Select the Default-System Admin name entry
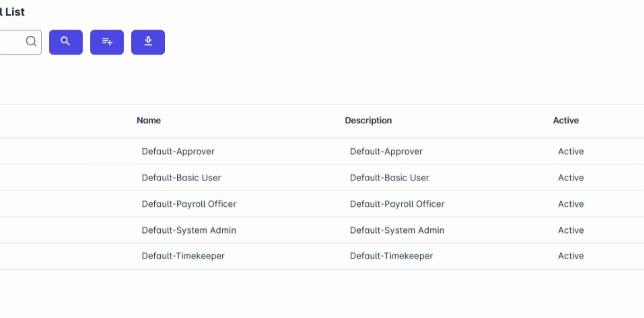 point(189,230)
